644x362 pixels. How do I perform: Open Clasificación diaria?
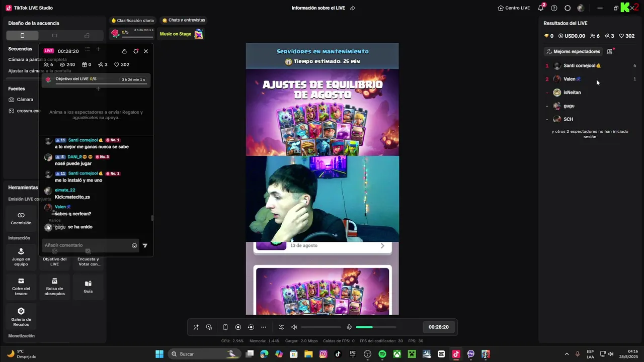click(133, 20)
